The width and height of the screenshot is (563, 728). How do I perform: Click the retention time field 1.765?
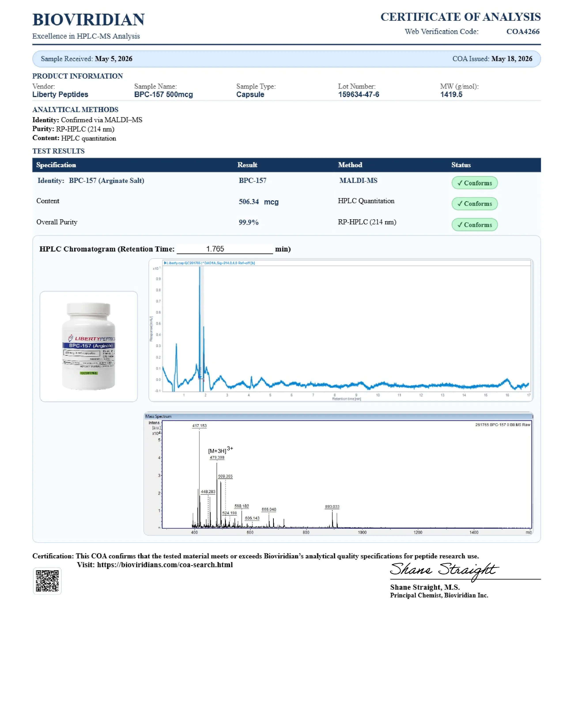point(225,249)
